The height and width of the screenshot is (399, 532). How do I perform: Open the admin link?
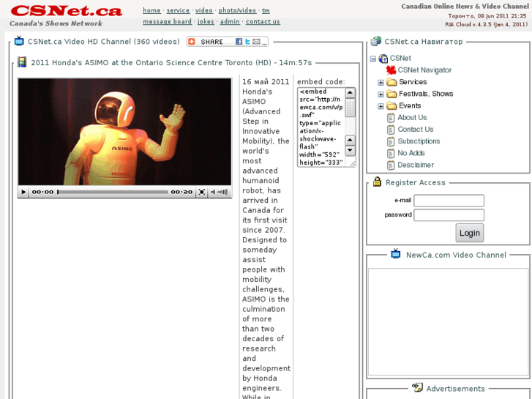point(230,21)
